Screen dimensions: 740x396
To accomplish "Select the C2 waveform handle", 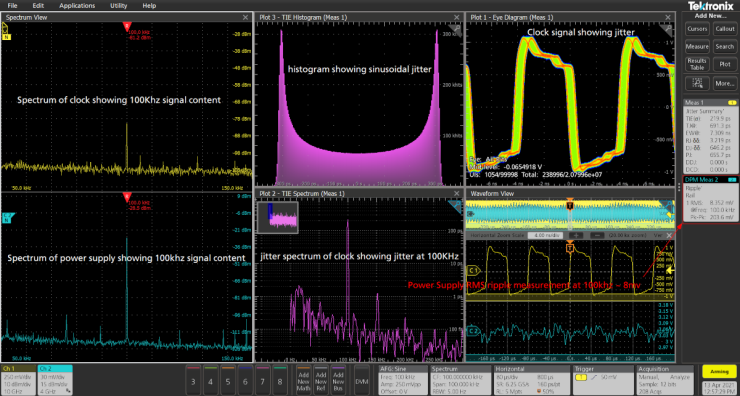I will (x=473, y=331).
